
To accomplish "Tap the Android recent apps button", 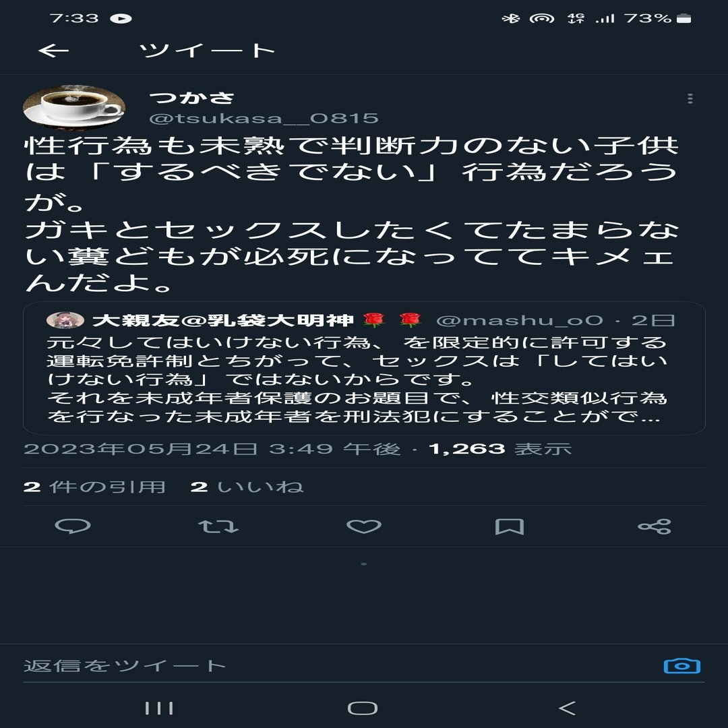I will [x=159, y=708].
